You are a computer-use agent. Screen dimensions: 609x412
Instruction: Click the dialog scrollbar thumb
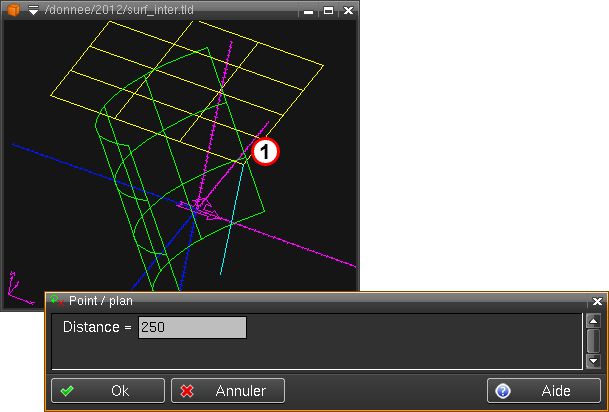click(593, 340)
